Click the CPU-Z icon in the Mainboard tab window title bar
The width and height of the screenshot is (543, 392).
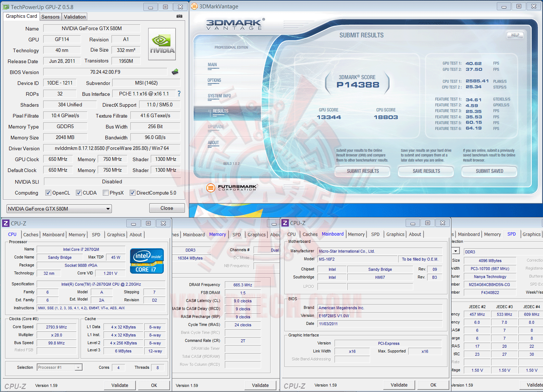point(285,223)
